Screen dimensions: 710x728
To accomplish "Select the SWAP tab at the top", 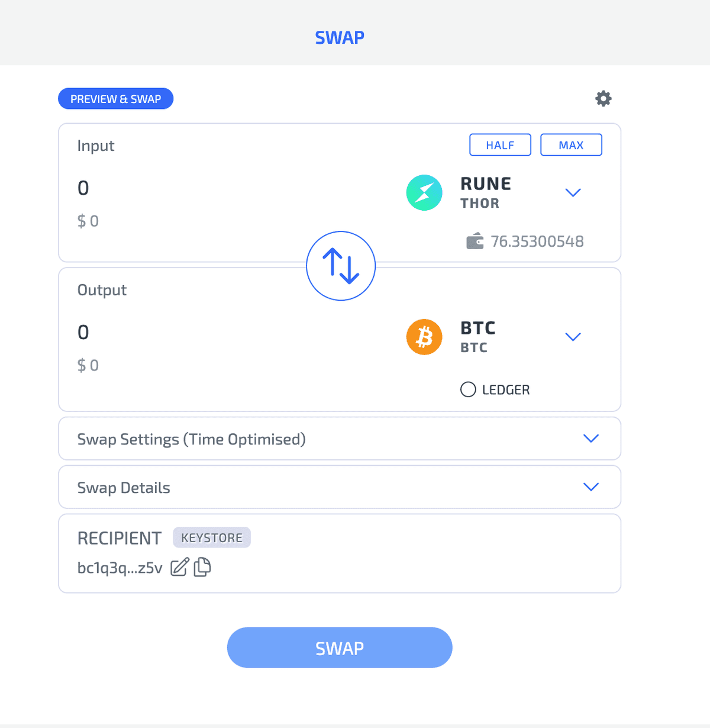I will click(x=340, y=37).
